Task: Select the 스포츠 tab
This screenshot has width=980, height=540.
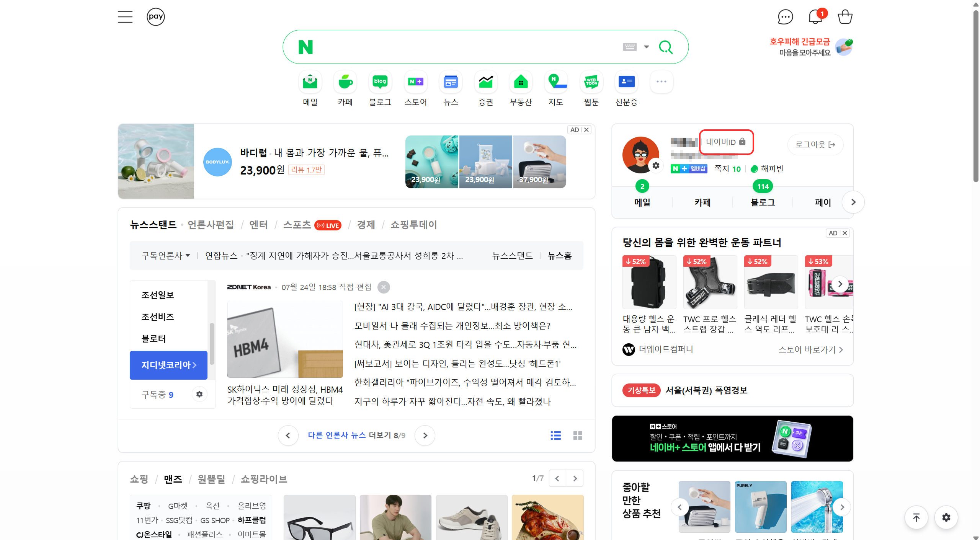Action: pos(297,225)
